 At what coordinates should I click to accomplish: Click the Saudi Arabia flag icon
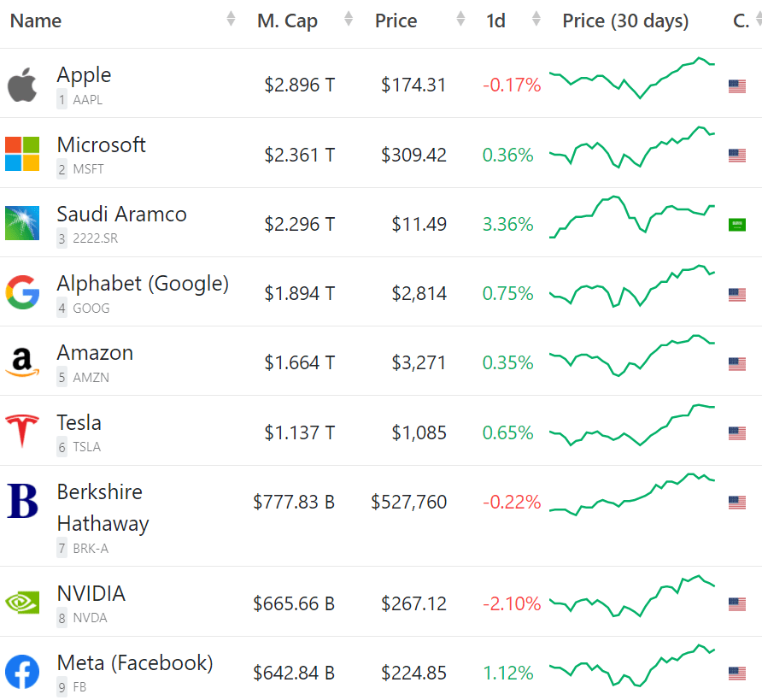click(x=736, y=225)
